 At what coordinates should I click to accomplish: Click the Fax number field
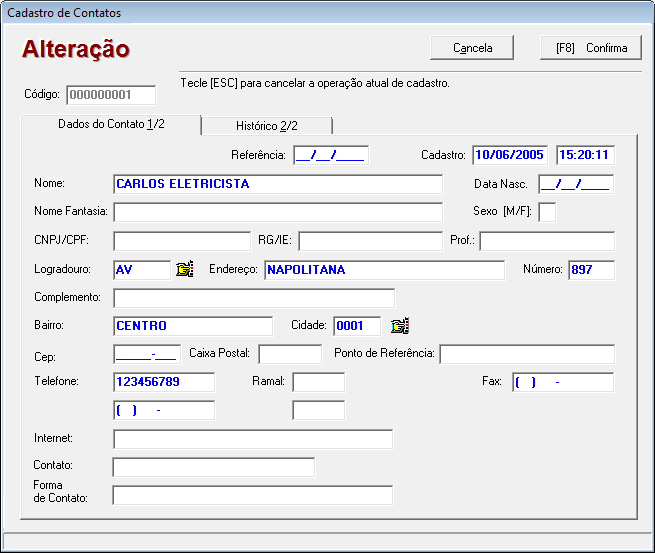562,382
